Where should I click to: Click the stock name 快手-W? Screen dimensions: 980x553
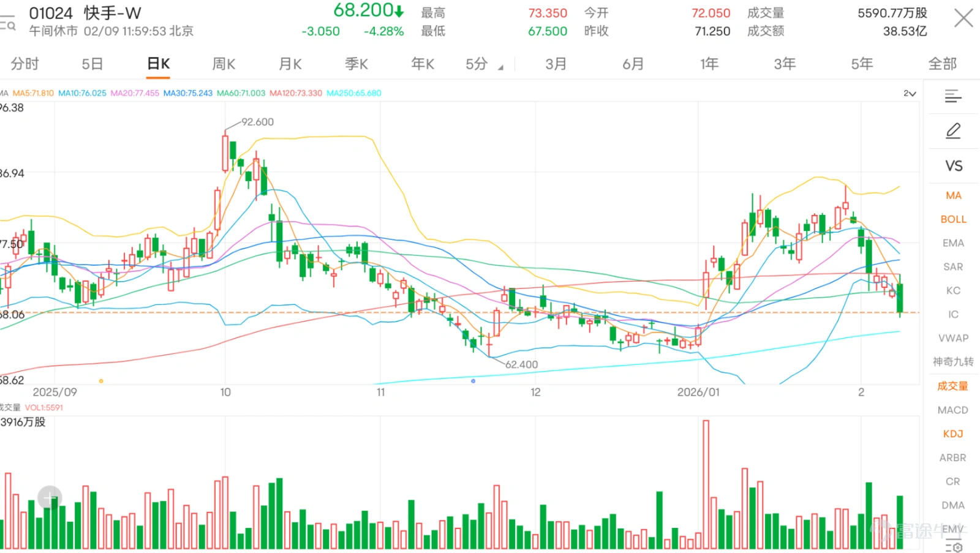[113, 13]
